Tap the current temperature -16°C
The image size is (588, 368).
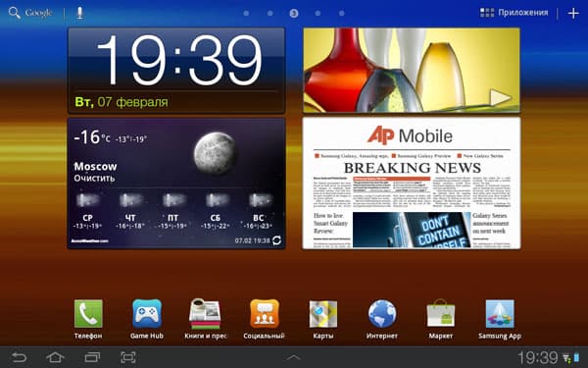click(x=92, y=137)
